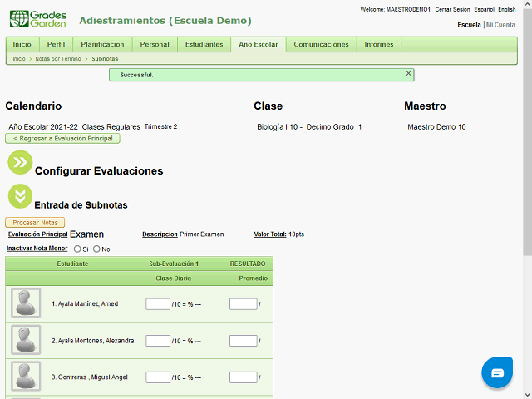
Task: Switch to the Estudiantes tab
Action: (x=204, y=44)
